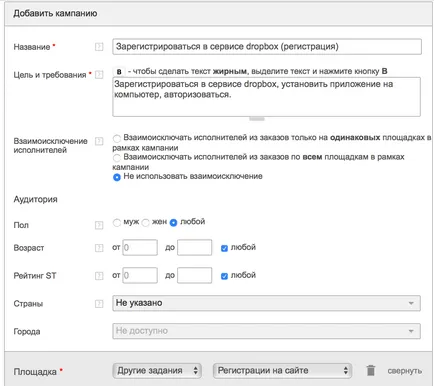Select exclusion по всем площадкам radio
Image resolution: width=434 pixels, height=386 pixels.
pyautogui.click(x=117, y=157)
